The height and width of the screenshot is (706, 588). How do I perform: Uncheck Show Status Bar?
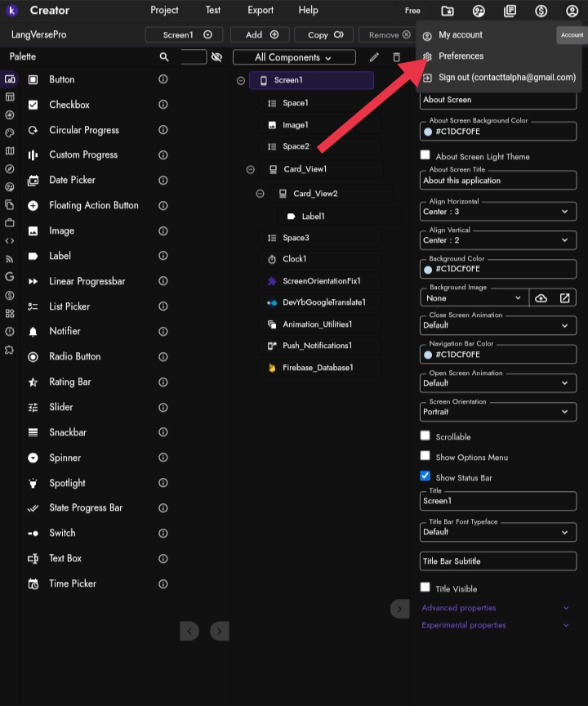point(425,475)
